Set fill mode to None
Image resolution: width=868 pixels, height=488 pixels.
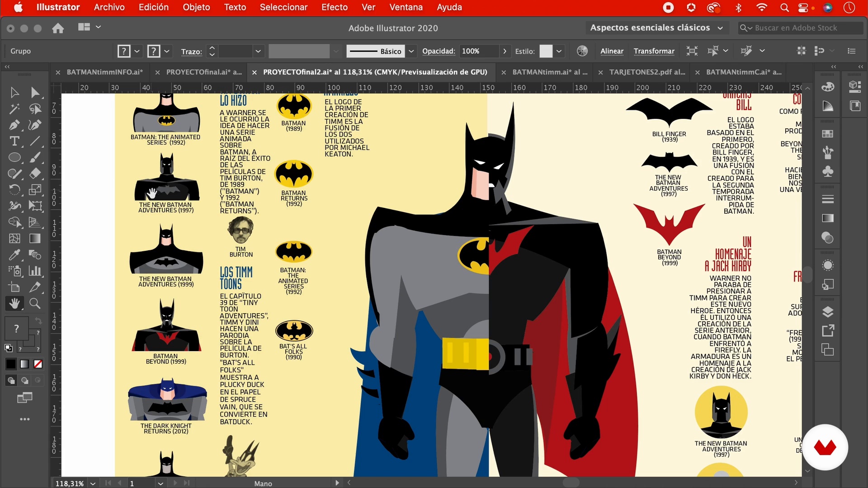click(38, 364)
